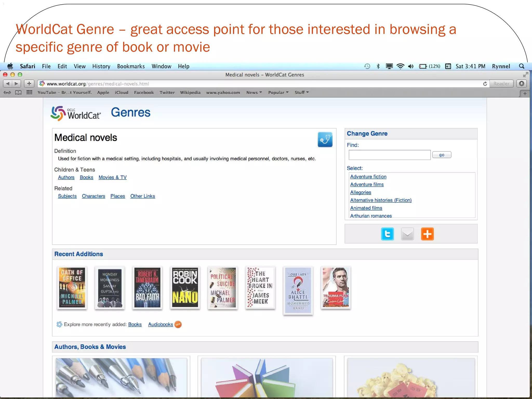This screenshot has height=399, width=532.
Task: Open the Other Links link
Action: coord(143,196)
